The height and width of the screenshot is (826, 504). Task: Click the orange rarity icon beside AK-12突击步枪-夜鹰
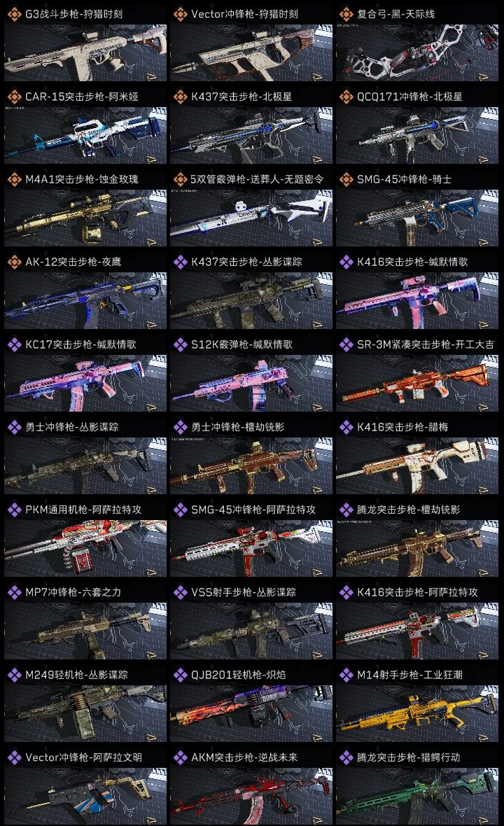click(x=14, y=262)
